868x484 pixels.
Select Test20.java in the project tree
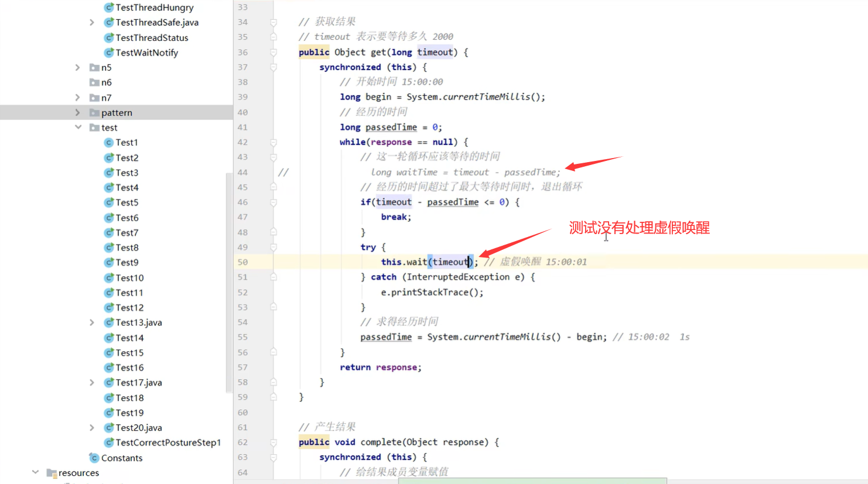[x=139, y=427]
